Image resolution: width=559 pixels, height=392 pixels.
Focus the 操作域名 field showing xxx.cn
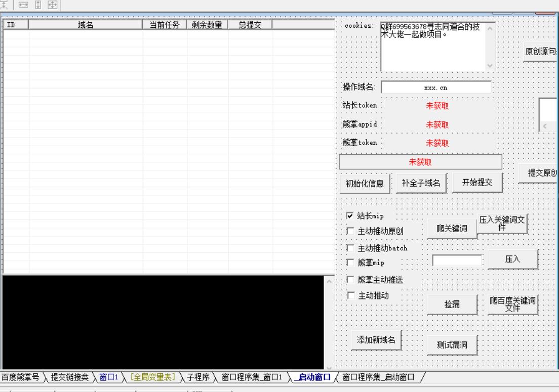coord(436,88)
